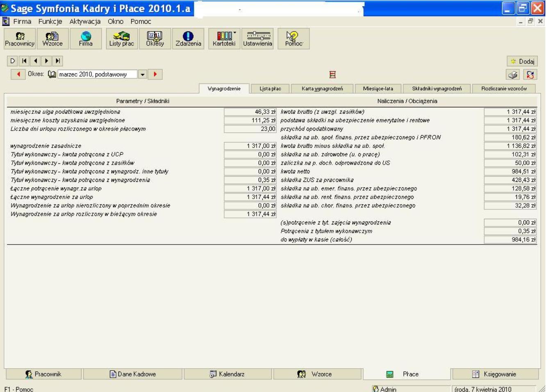The width and height of the screenshot is (546, 392).
Task: Open the Firma menu
Action: [x=22, y=21]
